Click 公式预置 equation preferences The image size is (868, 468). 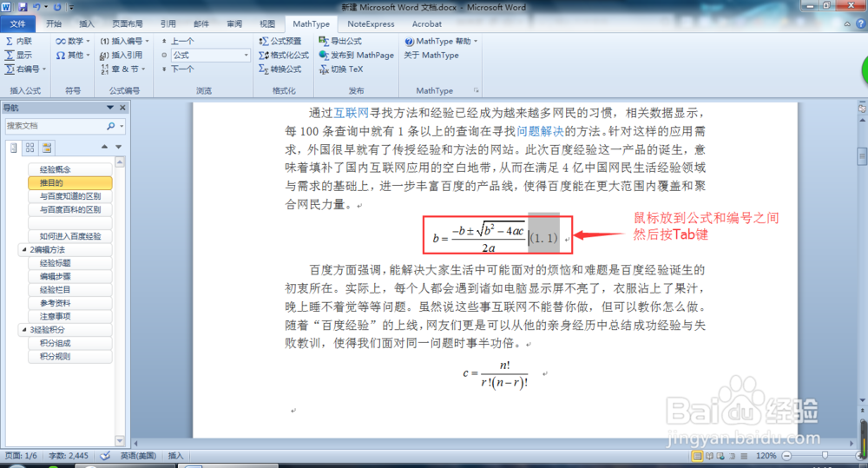point(280,41)
